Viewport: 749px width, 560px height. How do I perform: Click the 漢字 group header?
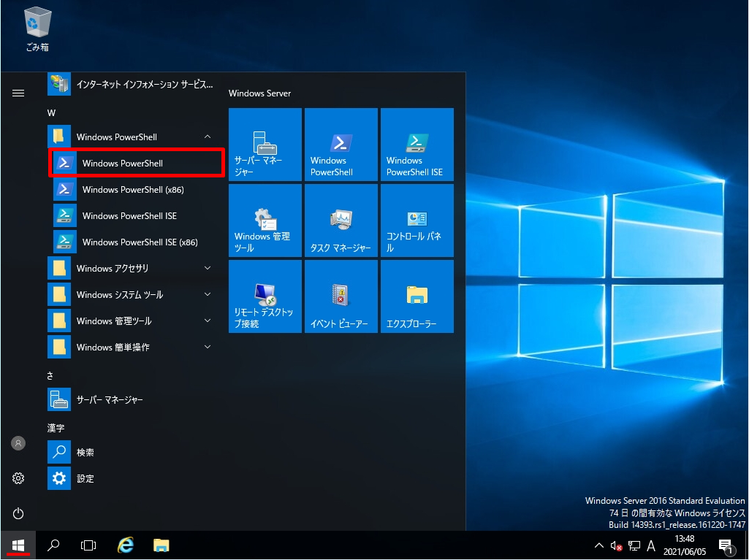(x=56, y=429)
